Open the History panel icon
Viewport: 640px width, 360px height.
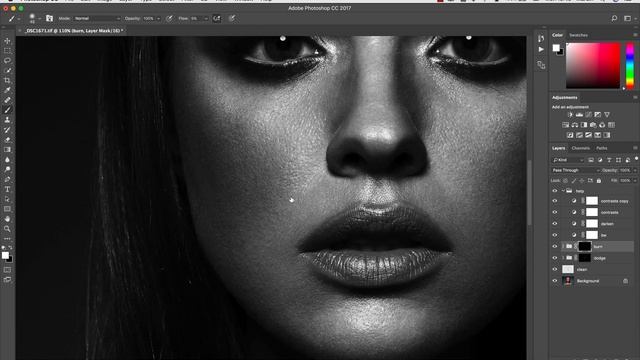click(541, 38)
